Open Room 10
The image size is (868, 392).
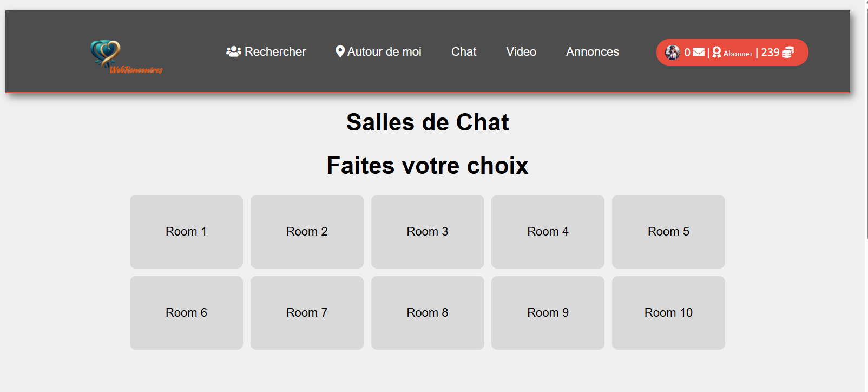668,312
